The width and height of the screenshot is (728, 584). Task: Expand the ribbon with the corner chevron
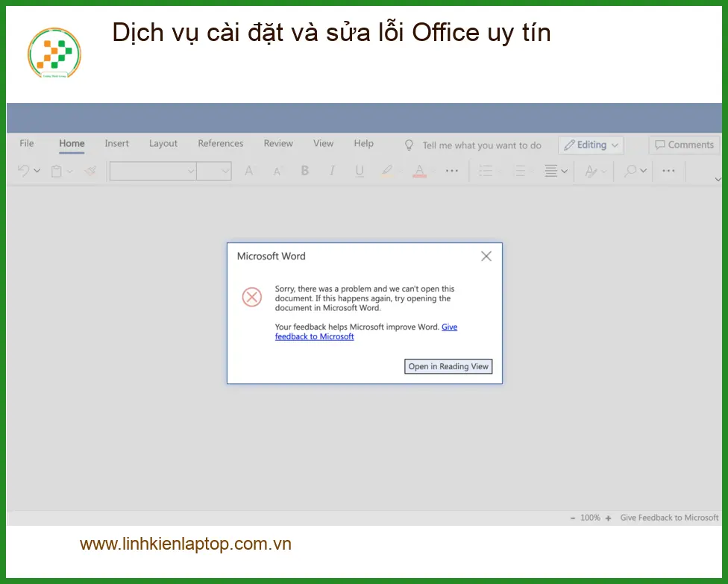[x=718, y=179]
